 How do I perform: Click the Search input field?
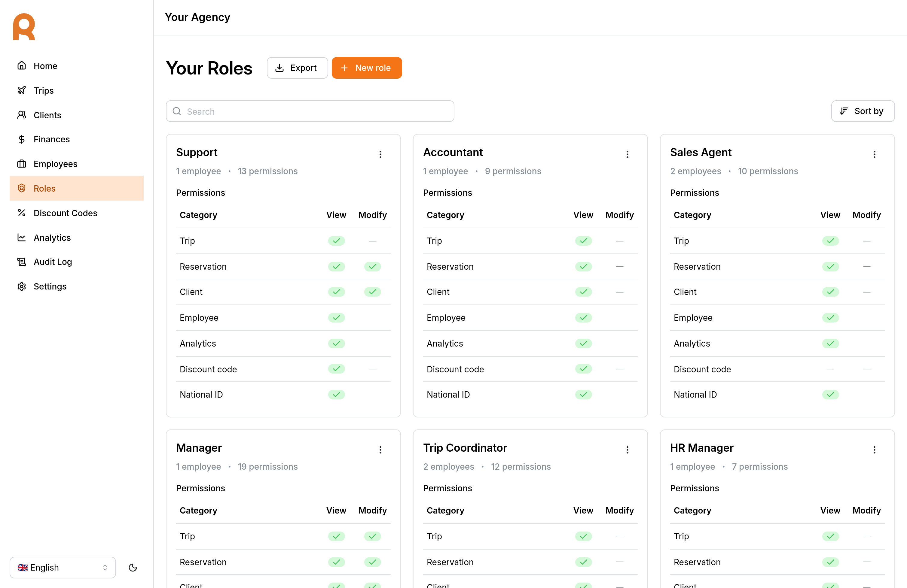[x=310, y=111]
